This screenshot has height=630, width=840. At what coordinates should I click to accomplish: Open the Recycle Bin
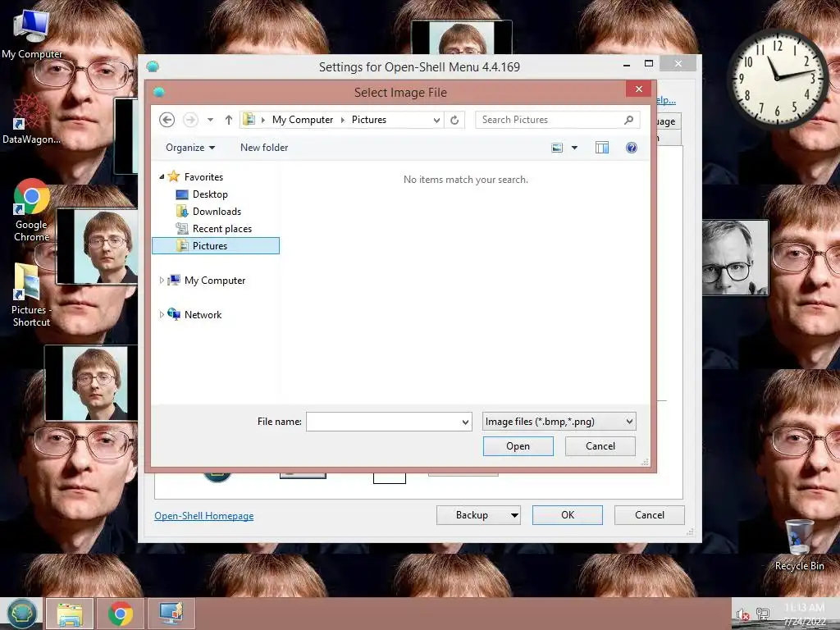(799, 545)
